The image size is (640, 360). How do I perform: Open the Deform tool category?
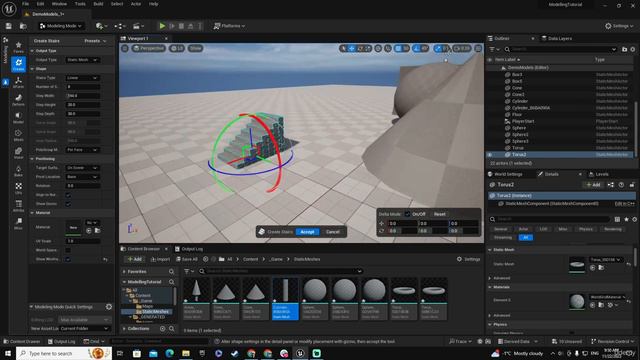18,100
